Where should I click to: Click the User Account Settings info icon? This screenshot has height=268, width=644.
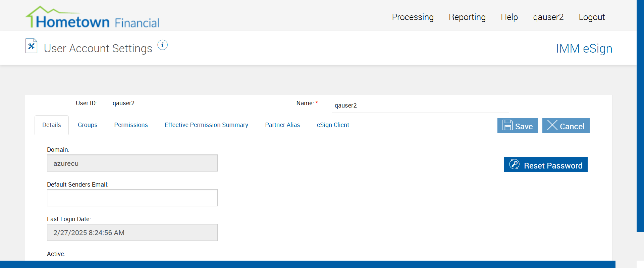pyautogui.click(x=163, y=45)
